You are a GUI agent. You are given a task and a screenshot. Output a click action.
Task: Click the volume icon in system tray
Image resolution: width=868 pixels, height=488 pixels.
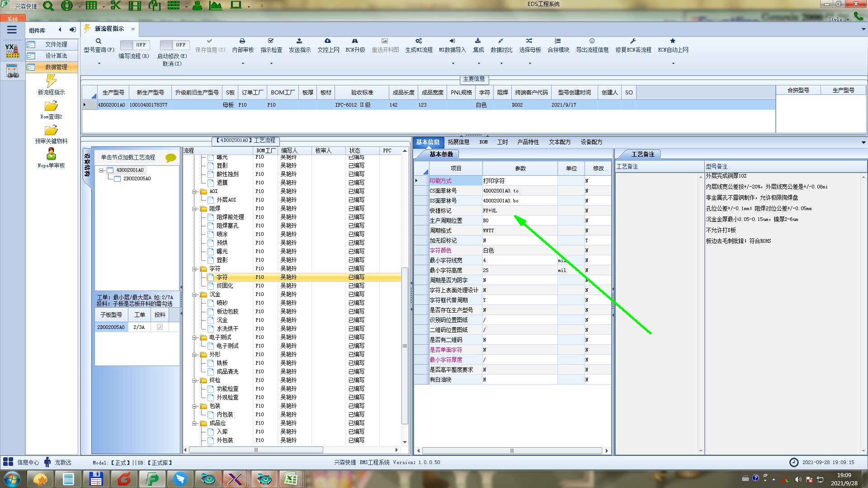coord(798,479)
